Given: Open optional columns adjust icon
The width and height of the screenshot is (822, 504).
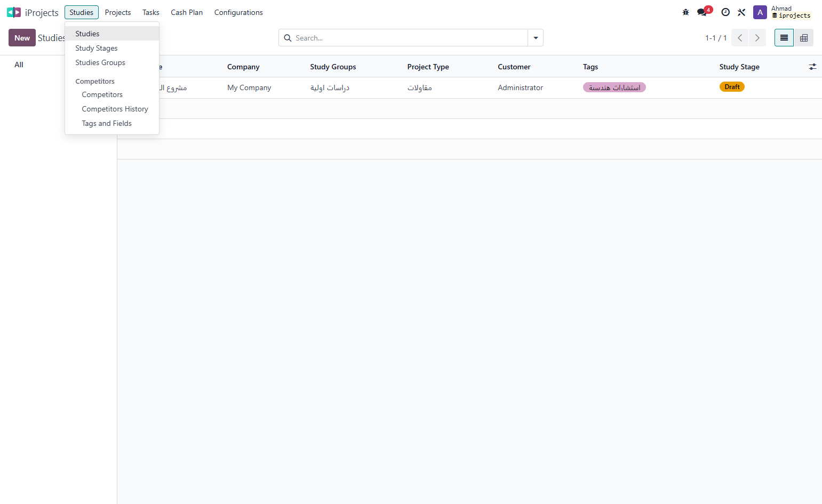Looking at the screenshot, I should [x=812, y=67].
